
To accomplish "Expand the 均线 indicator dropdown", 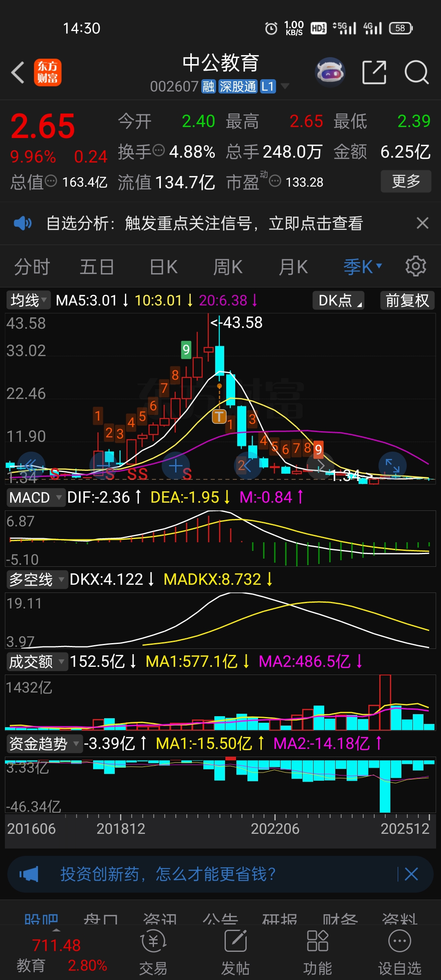I will [28, 301].
